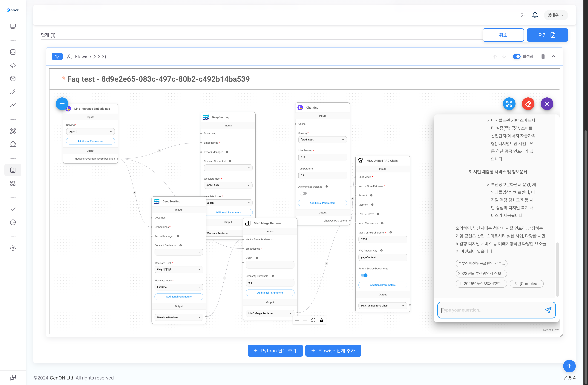588x385 pixels.
Task: Open the [prod] gpt4.1 Serving dropdown
Action: [x=322, y=140]
